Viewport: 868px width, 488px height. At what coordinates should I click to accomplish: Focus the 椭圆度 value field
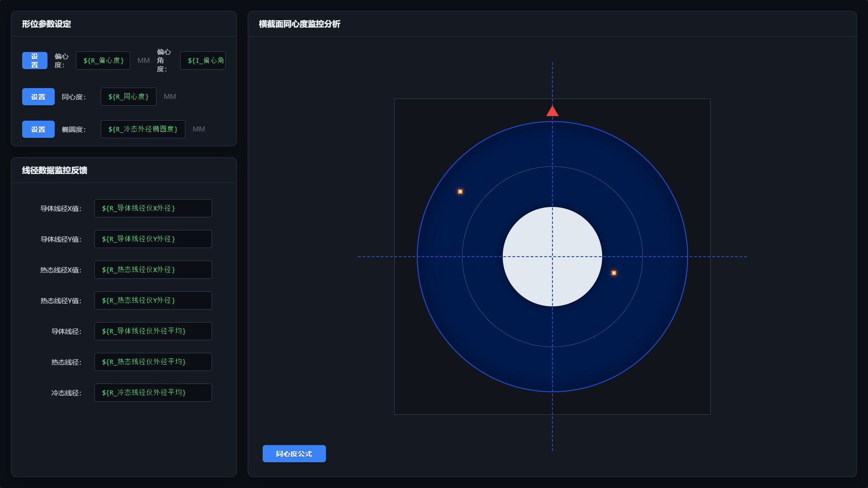click(x=143, y=129)
